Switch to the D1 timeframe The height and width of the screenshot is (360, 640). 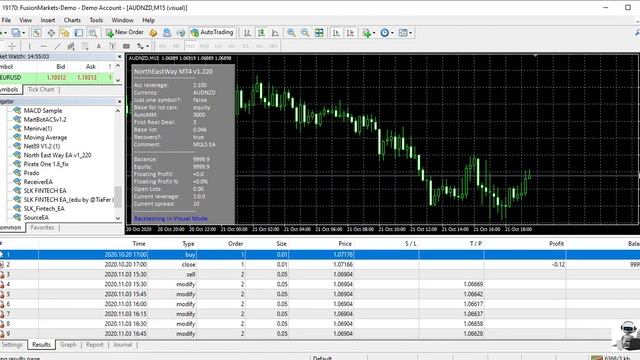click(x=245, y=46)
